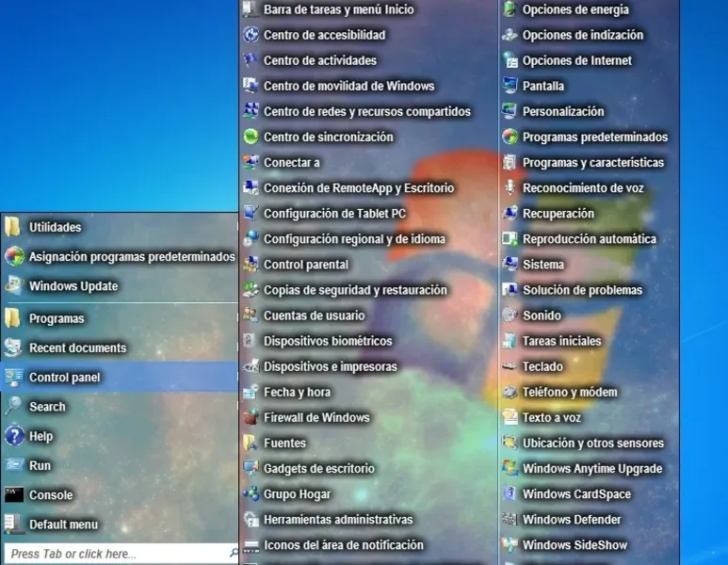This screenshot has width=728, height=565.
Task: Click the Grupo Hogar icon
Action: coord(251,494)
